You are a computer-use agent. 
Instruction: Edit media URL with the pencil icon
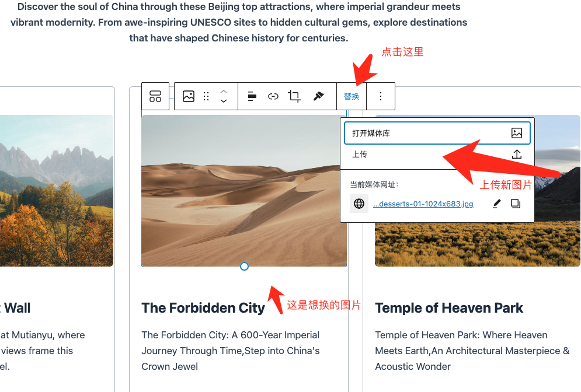click(x=497, y=204)
